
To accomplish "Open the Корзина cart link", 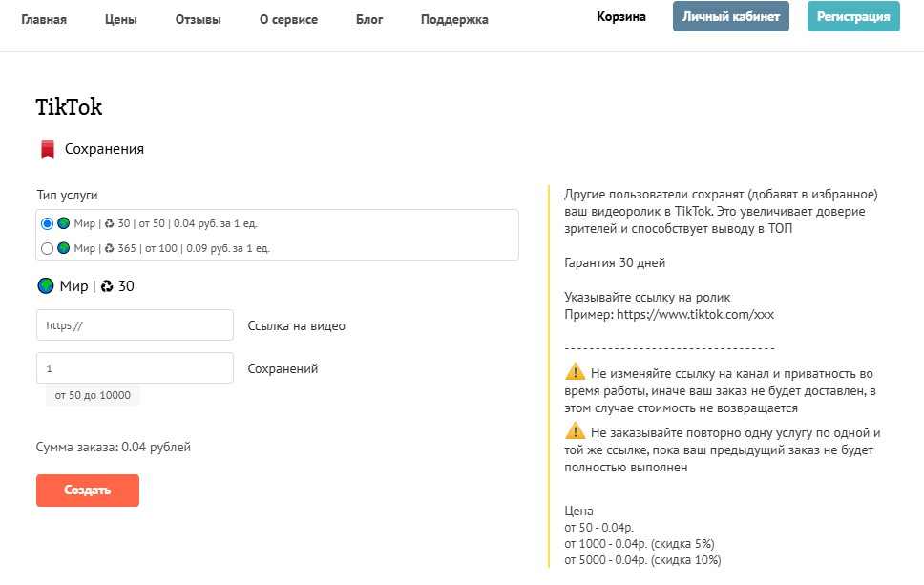I will [x=621, y=16].
